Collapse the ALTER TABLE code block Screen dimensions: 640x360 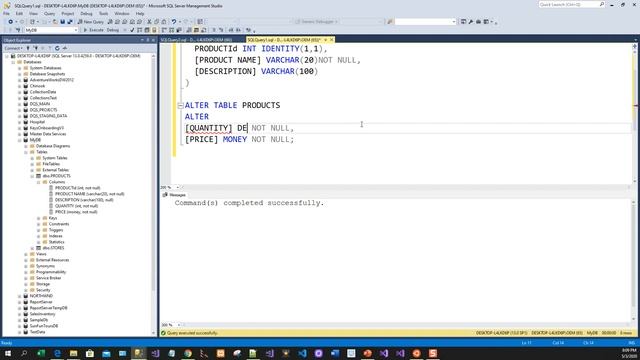point(180,106)
